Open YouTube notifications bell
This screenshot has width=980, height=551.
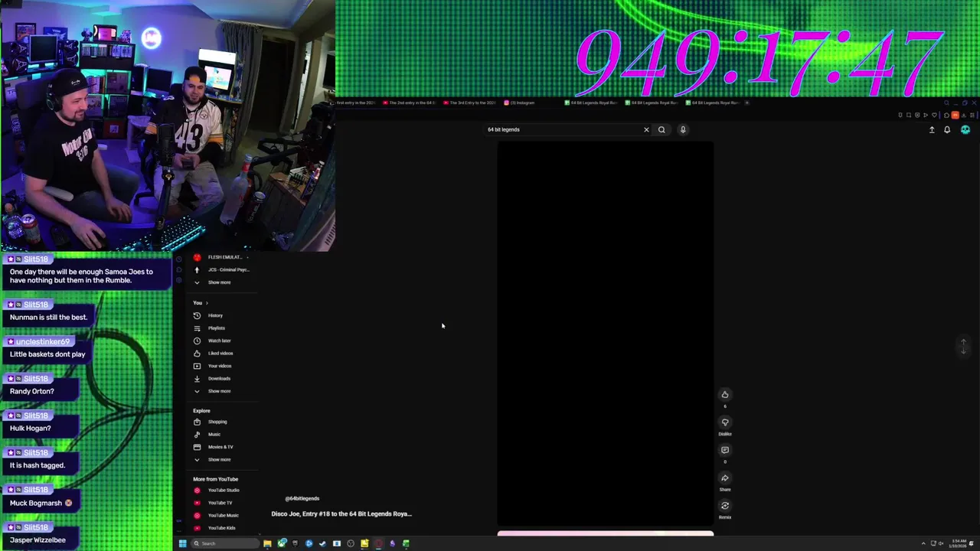[947, 130]
